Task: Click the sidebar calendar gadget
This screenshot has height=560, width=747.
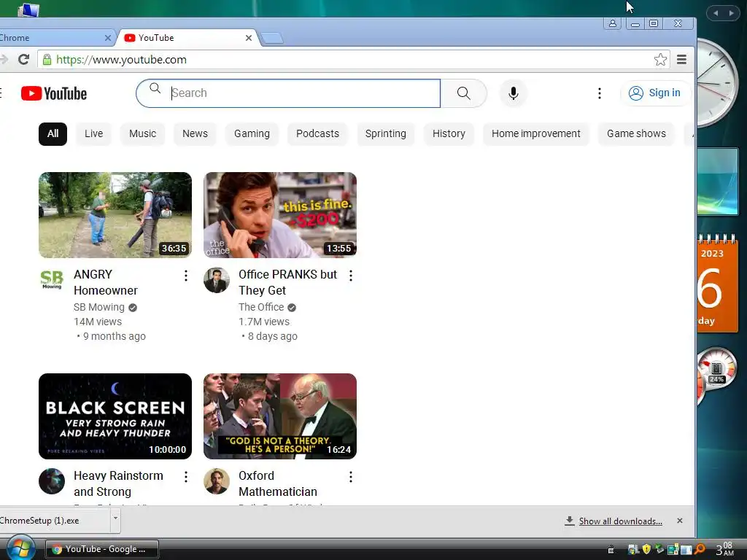Action: 719,284
